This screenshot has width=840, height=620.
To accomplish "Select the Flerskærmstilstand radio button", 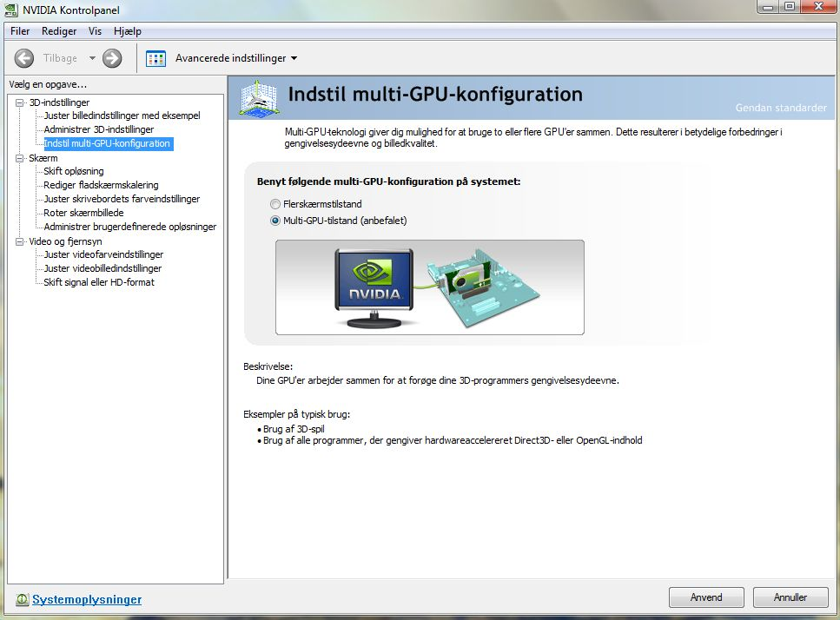I will (275, 204).
